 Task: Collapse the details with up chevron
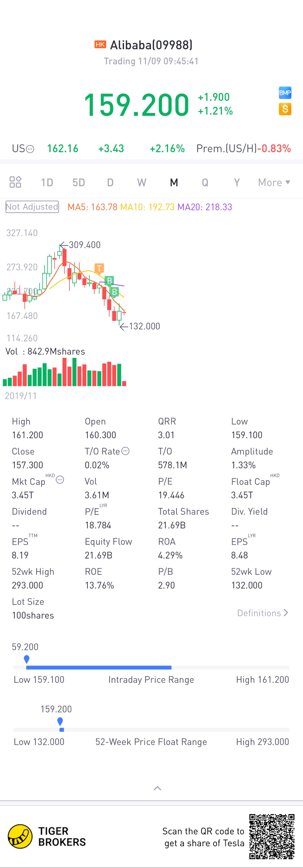[x=157, y=788]
